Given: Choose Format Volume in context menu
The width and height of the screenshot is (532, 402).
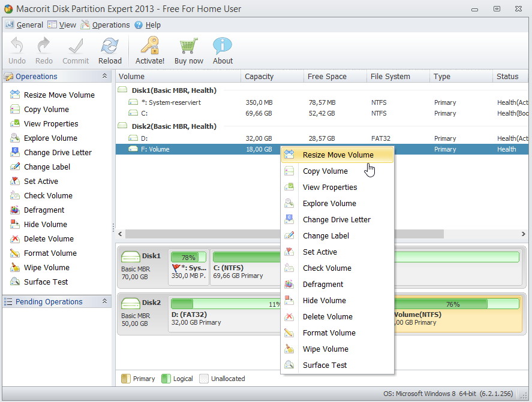Looking at the screenshot, I should (338, 333).
